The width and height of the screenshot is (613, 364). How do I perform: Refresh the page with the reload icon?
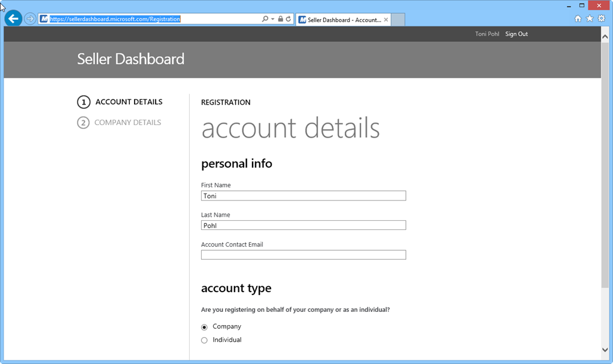[289, 19]
